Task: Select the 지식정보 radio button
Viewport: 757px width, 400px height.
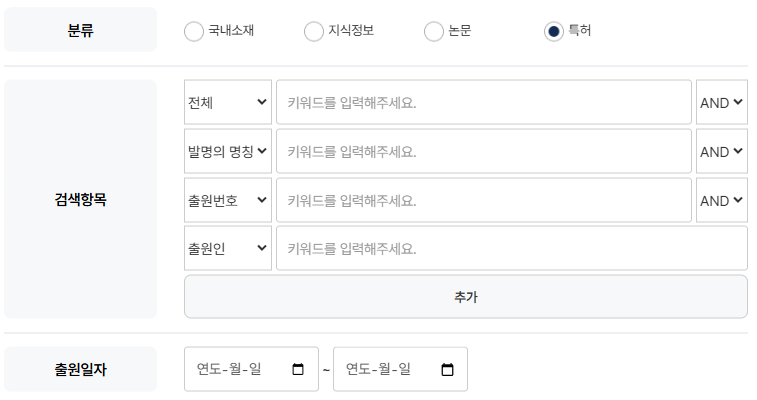Action: pos(313,31)
